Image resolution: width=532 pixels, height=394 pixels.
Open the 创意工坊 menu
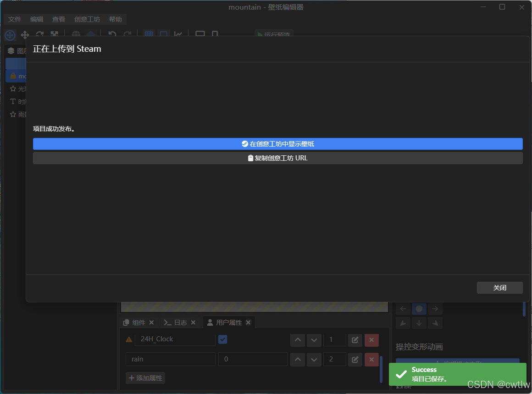click(x=87, y=19)
